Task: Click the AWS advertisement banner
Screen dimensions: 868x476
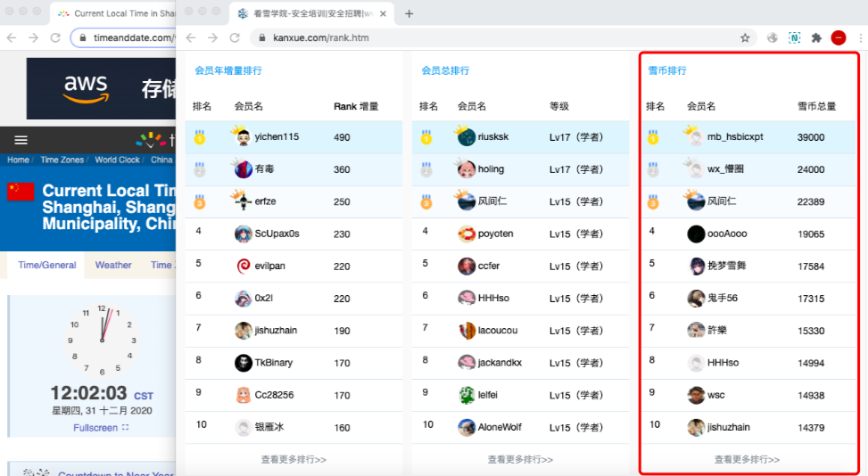Action: (102, 88)
